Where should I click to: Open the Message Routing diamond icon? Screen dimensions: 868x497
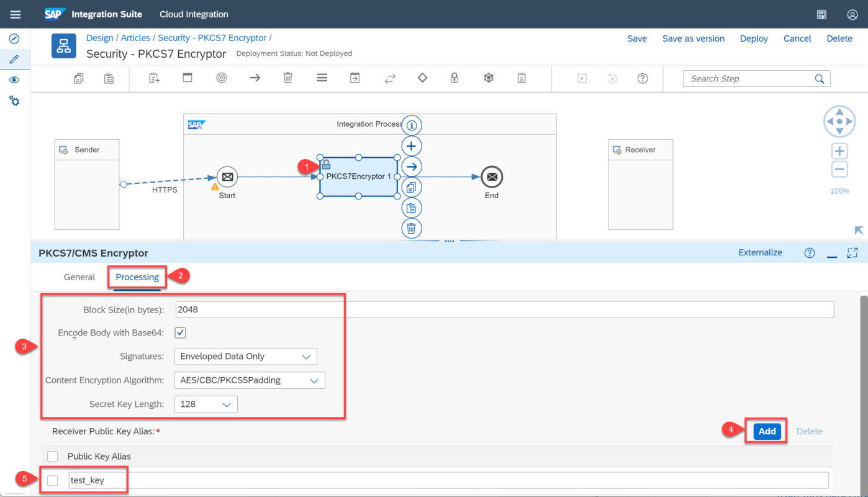(423, 78)
